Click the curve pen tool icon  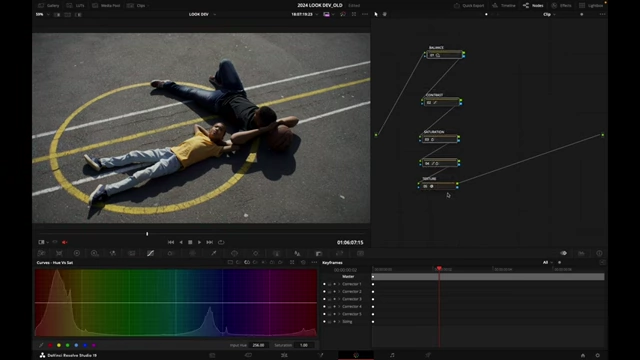(41, 345)
